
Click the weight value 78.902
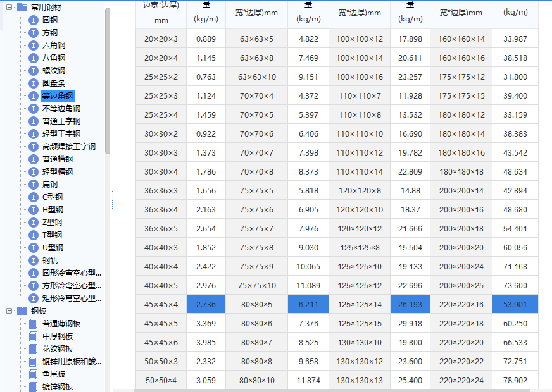(515, 380)
